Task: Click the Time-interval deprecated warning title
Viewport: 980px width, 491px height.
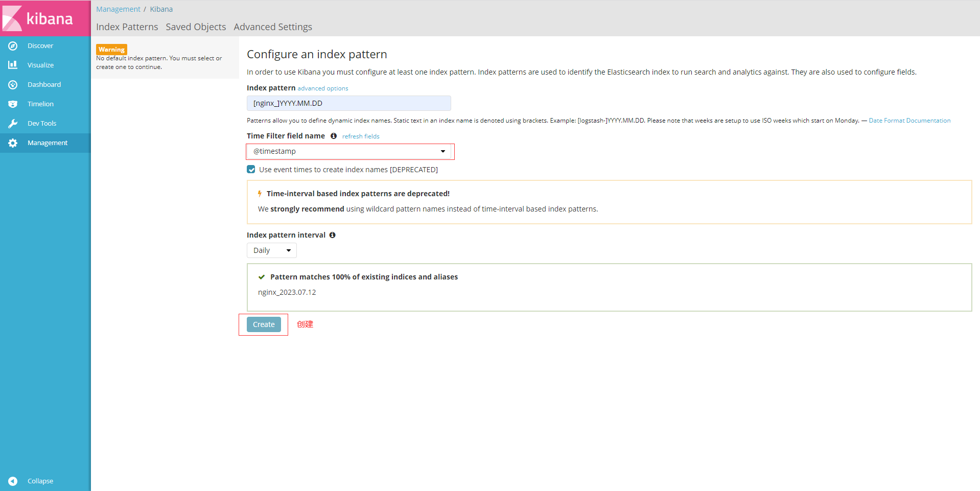Action: pyautogui.click(x=358, y=194)
